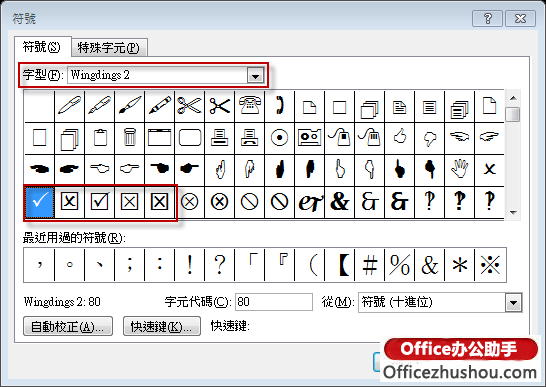Choose the thumbs-down hand symbol

429,138
